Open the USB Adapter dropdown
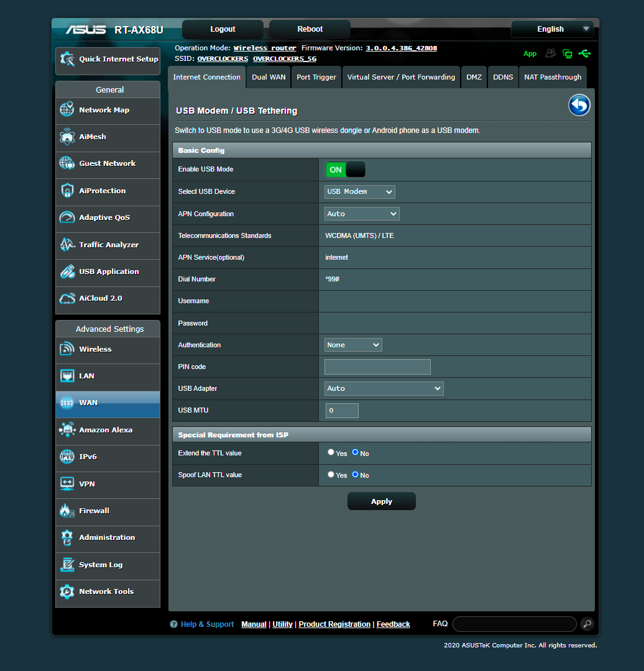 click(x=384, y=388)
